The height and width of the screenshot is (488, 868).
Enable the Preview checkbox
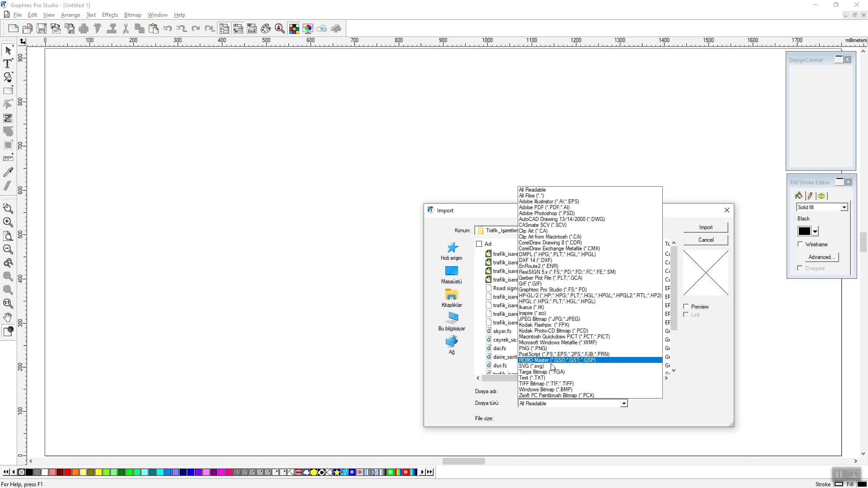pyautogui.click(x=686, y=306)
